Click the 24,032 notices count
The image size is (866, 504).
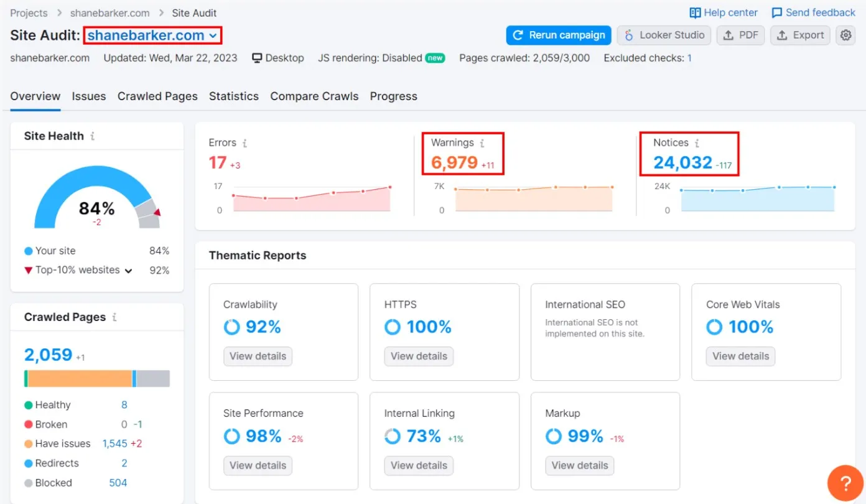[682, 163]
